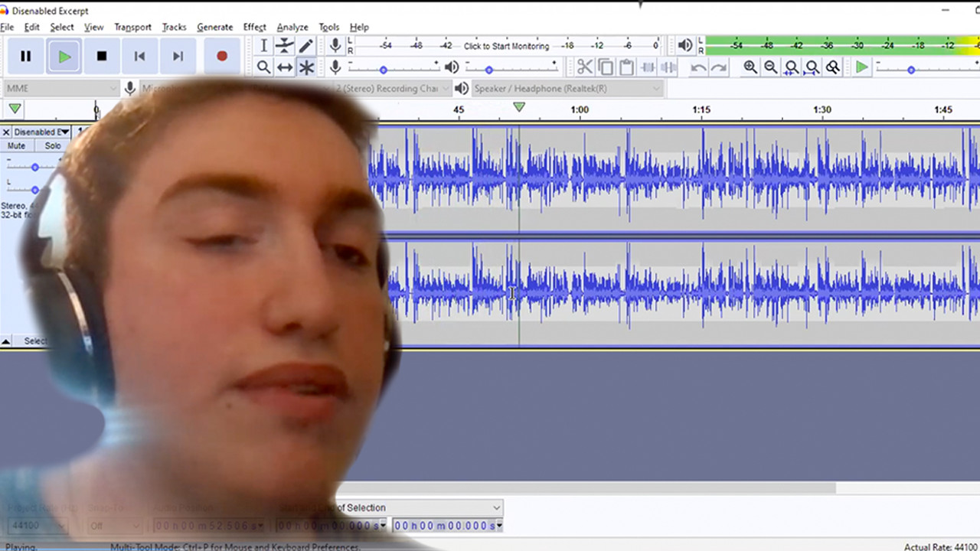Stop playback with the Stop button
Viewport: 980px width, 551px height.
pos(102,56)
